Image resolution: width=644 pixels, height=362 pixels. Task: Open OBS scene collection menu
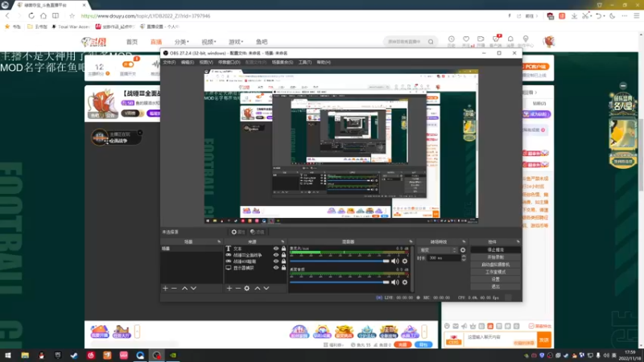(x=283, y=63)
